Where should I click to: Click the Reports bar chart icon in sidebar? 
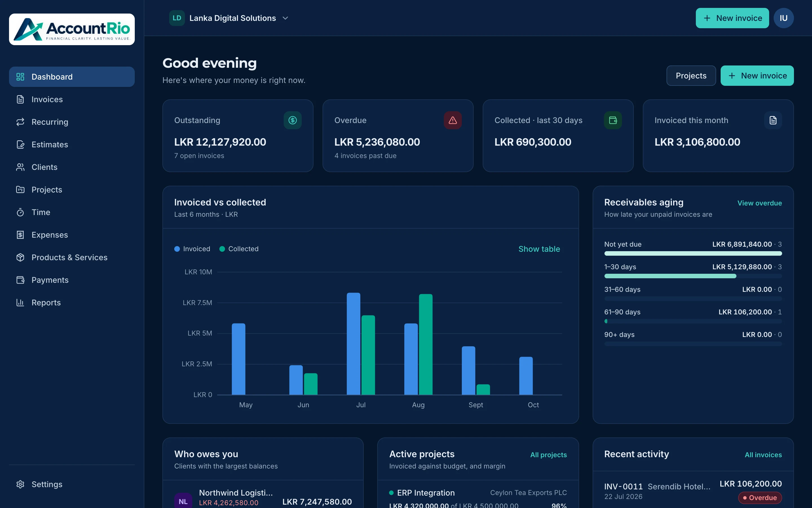click(20, 302)
